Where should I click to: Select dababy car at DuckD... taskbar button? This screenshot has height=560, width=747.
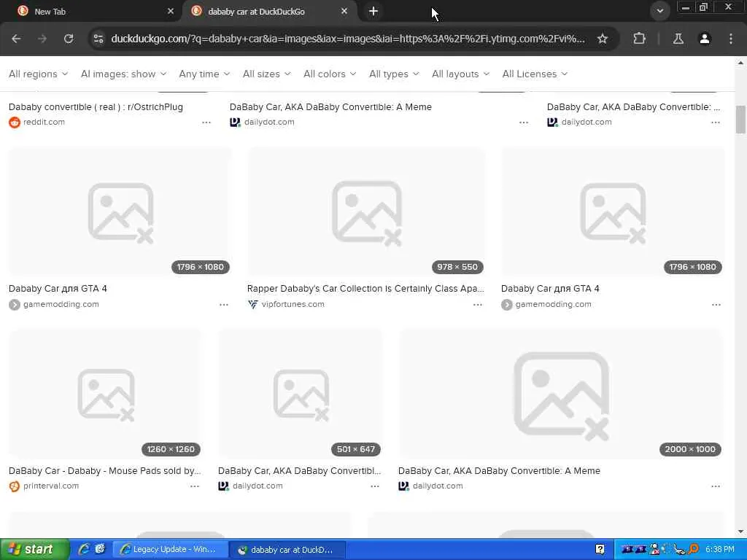click(x=287, y=550)
